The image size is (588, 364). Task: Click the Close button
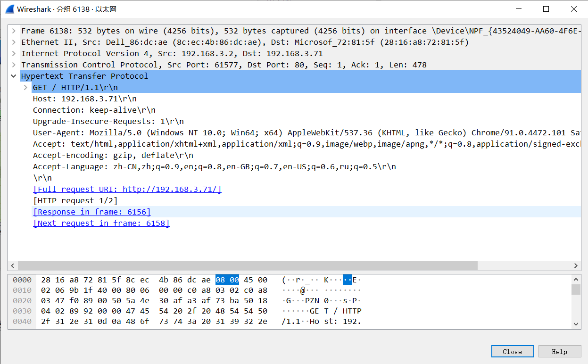pyautogui.click(x=513, y=351)
